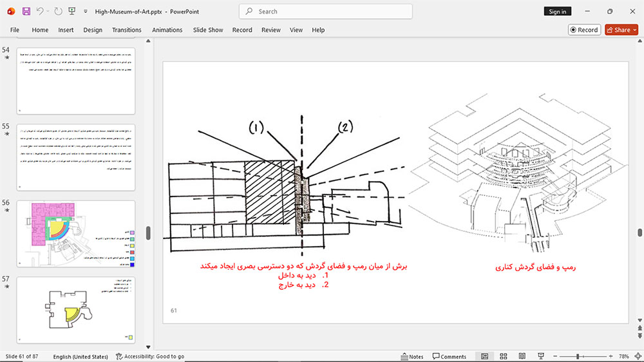
Task: Click the zoom slider handle
Action: coord(578,356)
